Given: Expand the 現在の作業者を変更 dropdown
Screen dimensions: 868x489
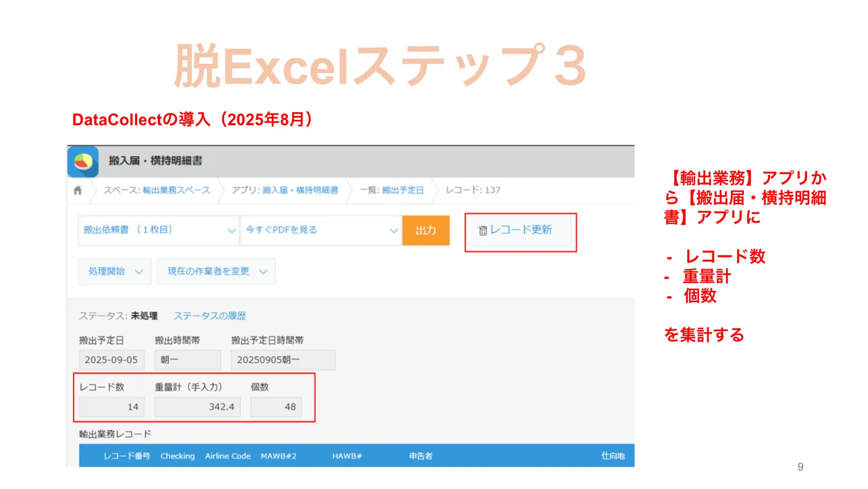Looking at the screenshot, I should point(216,271).
